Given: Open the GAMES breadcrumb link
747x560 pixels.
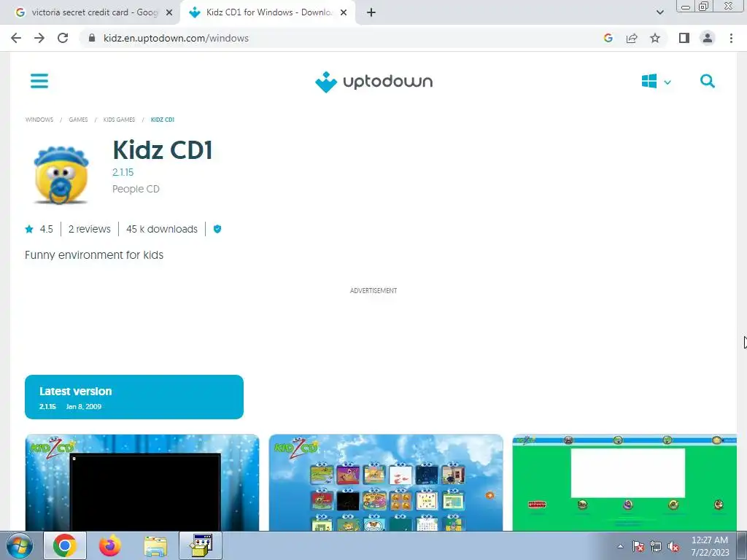Looking at the screenshot, I should pyautogui.click(x=78, y=120).
